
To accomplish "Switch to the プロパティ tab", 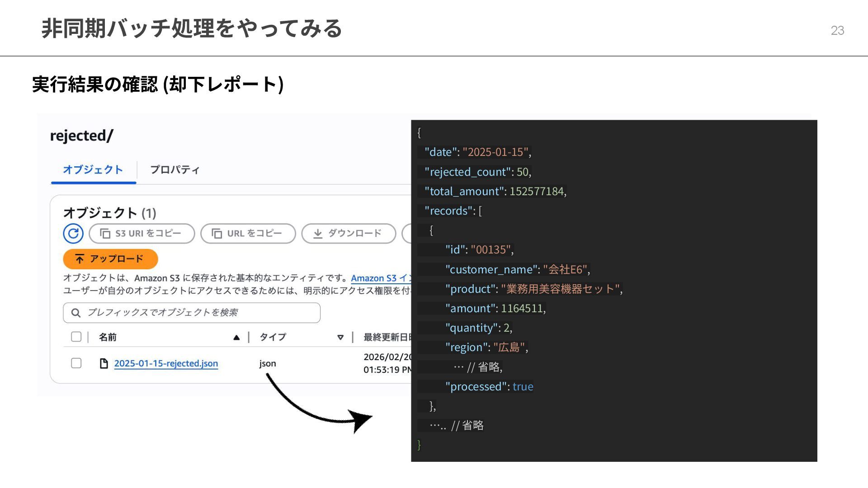I will 175,170.
